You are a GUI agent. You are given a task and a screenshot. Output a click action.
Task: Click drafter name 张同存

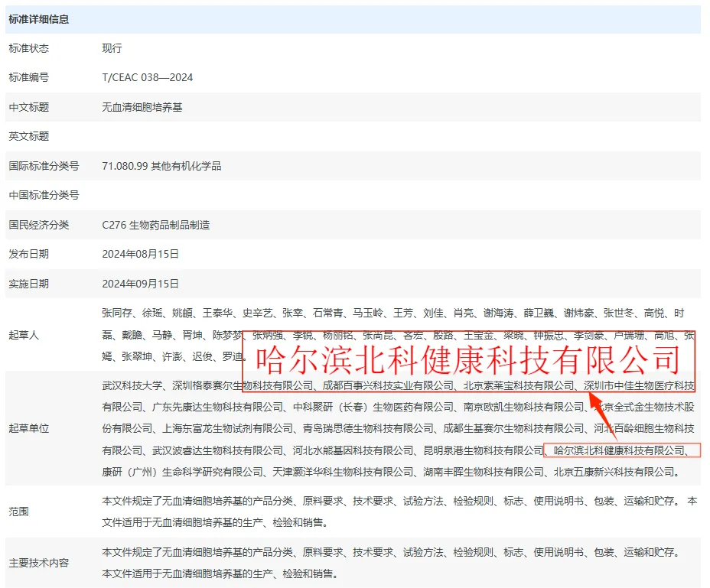(117, 313)
